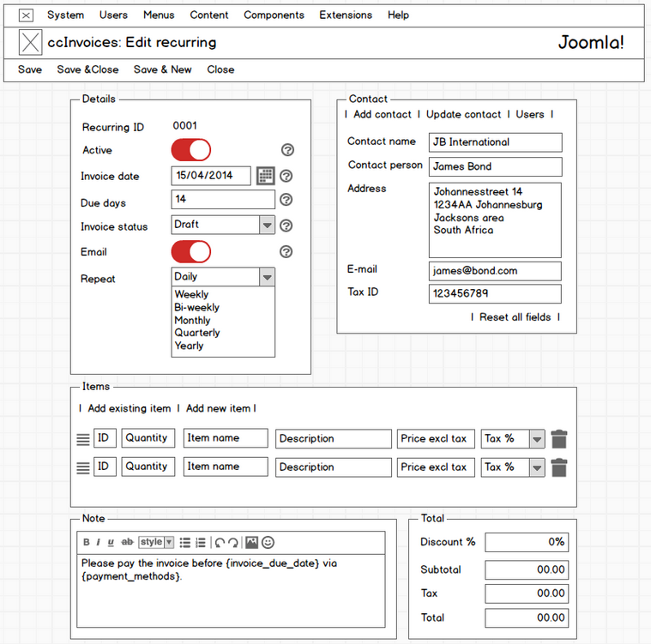Toggle the Active switch off
651x644 pixels.
coord(191,150)
